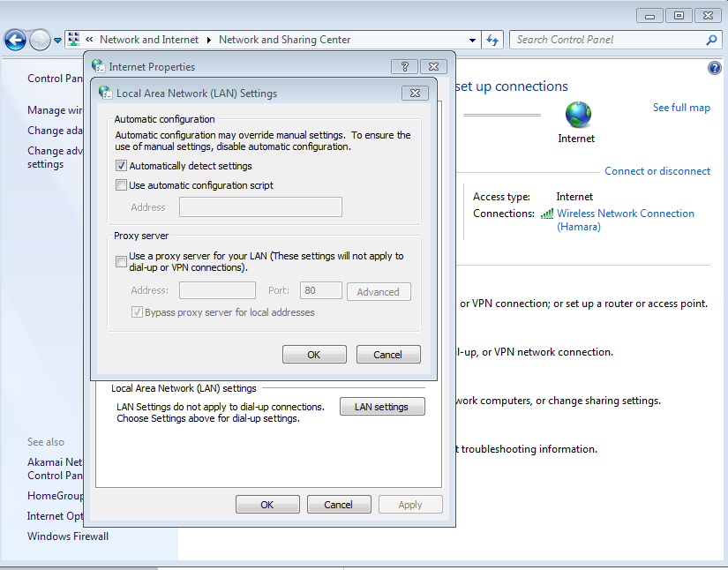Open Control Panel help question mark icon

[715, 68]
